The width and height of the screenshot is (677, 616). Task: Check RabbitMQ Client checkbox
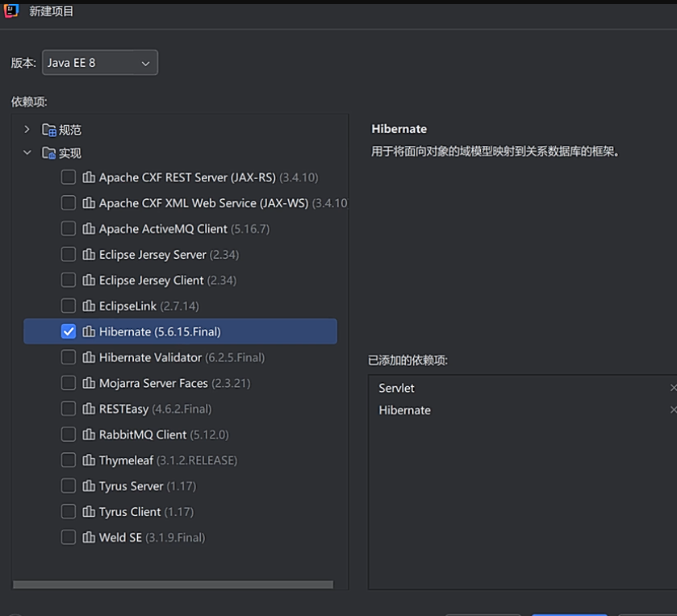point(69,435)
